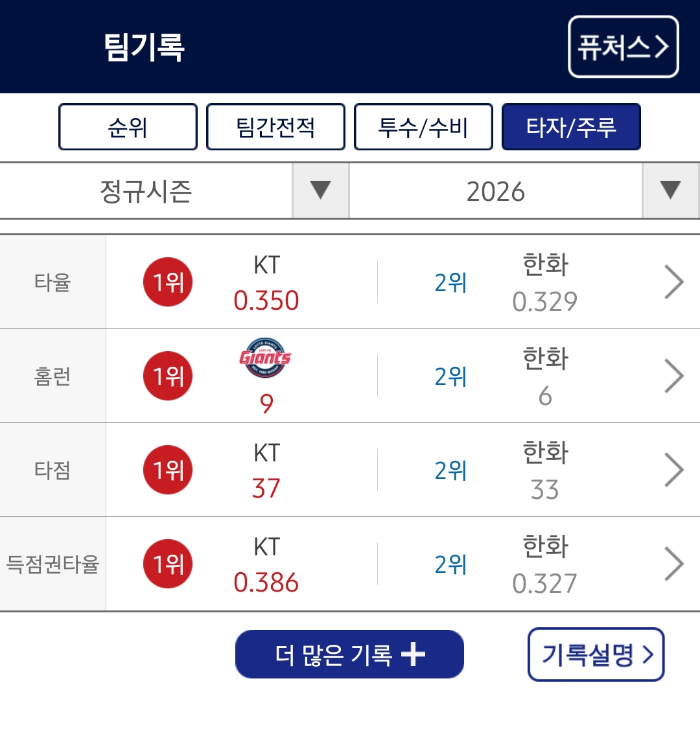Viewport: 700px width, 729px height.
Task: Click the 1위 badge in 득점권타율 row
Action: (168, 564)
